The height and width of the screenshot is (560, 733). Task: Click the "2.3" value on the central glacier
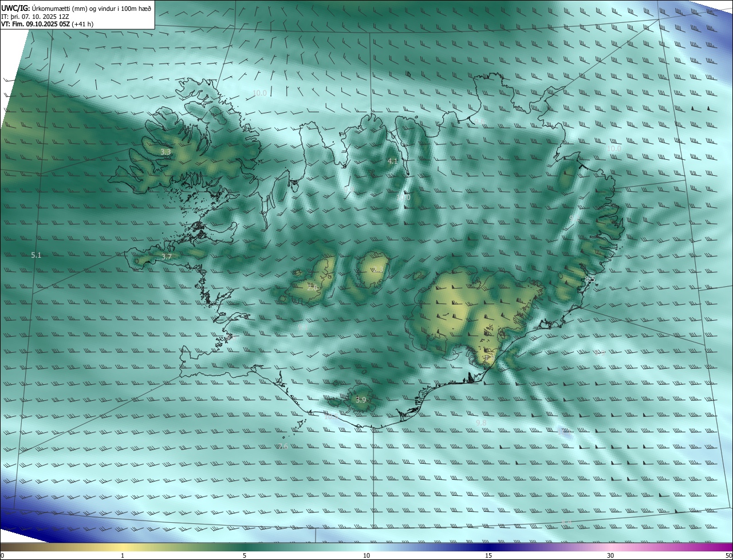pyautogui.click(x=378, y=270)
